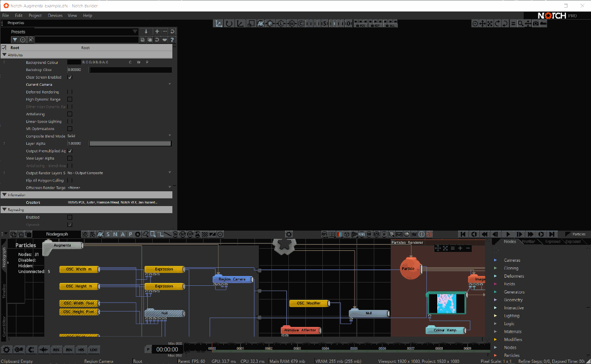This screenshot has height=364, width=591.
Task: Enable High Dynamic Range checkbox
Action: [x=69, y=99]
